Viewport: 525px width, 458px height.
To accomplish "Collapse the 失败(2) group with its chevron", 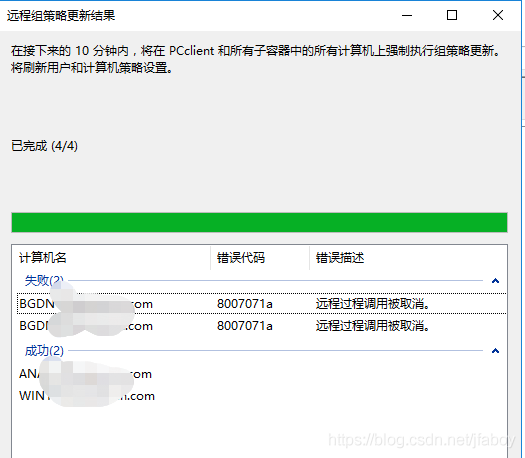I will 495,281.
